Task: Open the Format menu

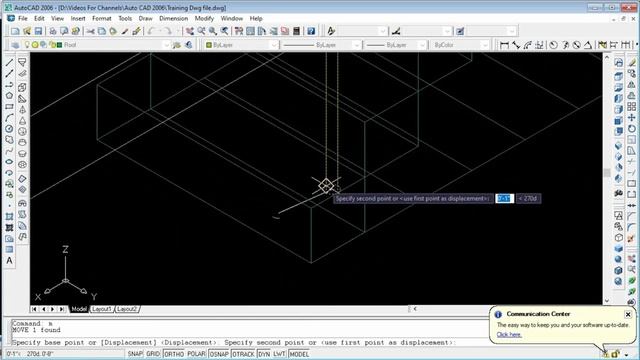Action: 102,18
